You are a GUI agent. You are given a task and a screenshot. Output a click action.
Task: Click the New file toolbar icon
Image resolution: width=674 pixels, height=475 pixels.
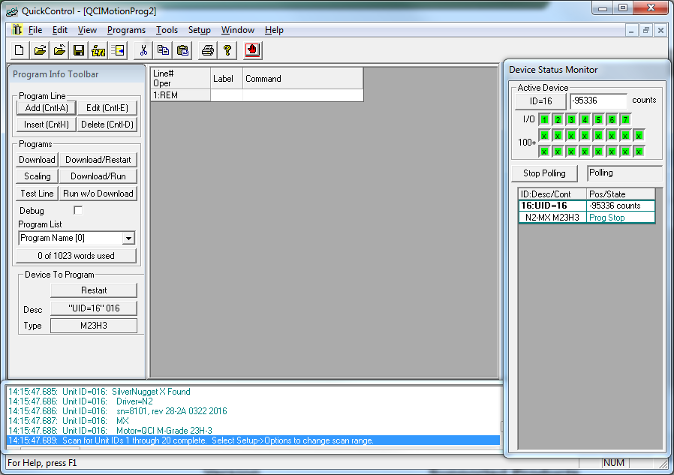[19, 49]
